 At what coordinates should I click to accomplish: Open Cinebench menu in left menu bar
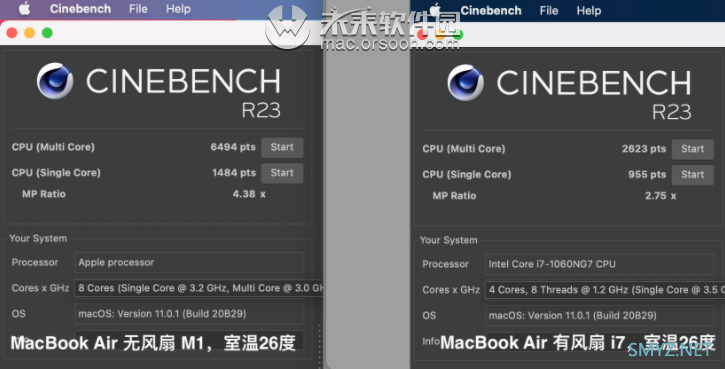(x=80, y=9)
